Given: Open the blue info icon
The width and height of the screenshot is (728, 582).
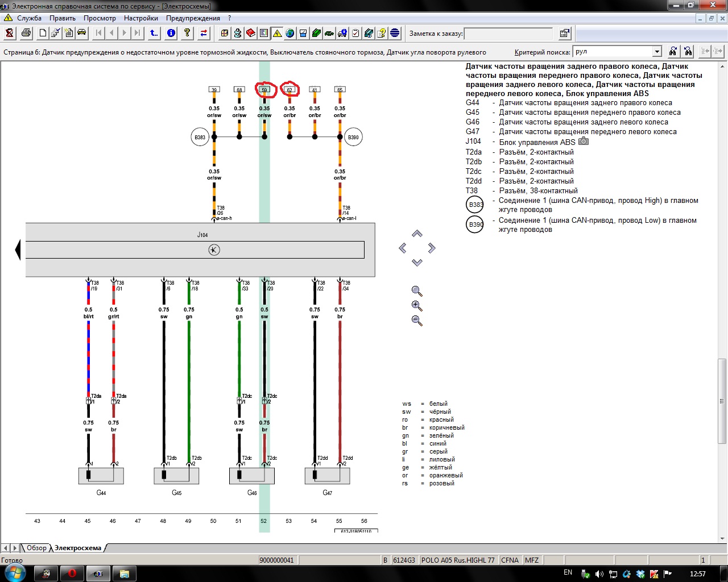Looking at the screenshot, I should pos(171,33).
